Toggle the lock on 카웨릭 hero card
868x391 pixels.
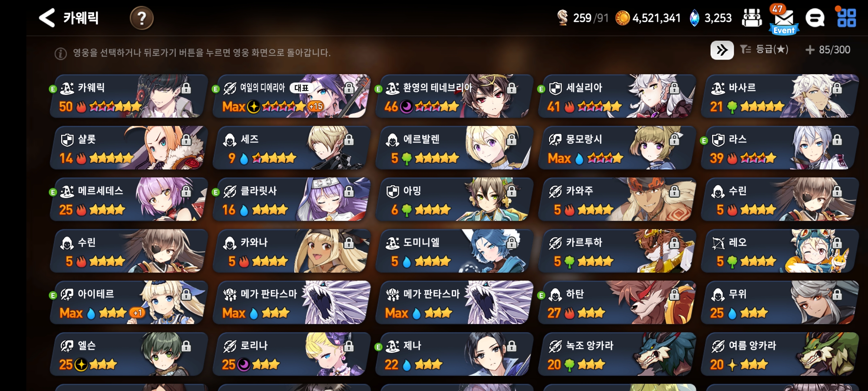pyautogui.click(x=186, y=88)
